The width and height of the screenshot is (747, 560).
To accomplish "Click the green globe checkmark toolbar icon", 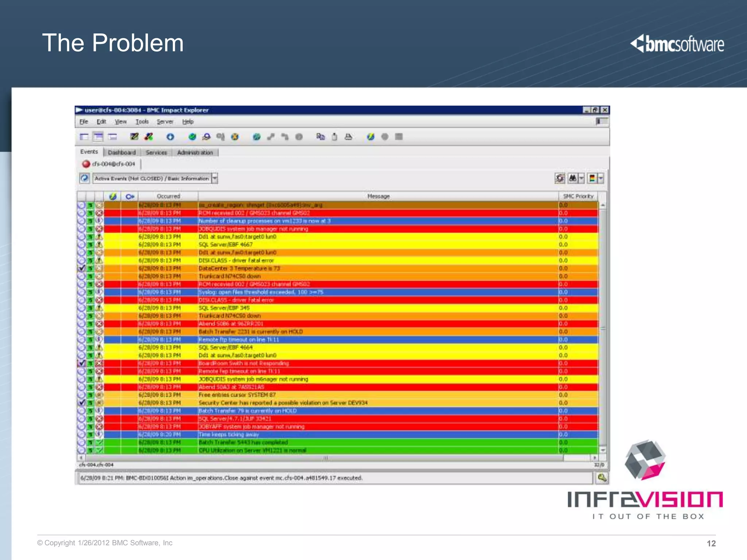I will pos(192,137).
